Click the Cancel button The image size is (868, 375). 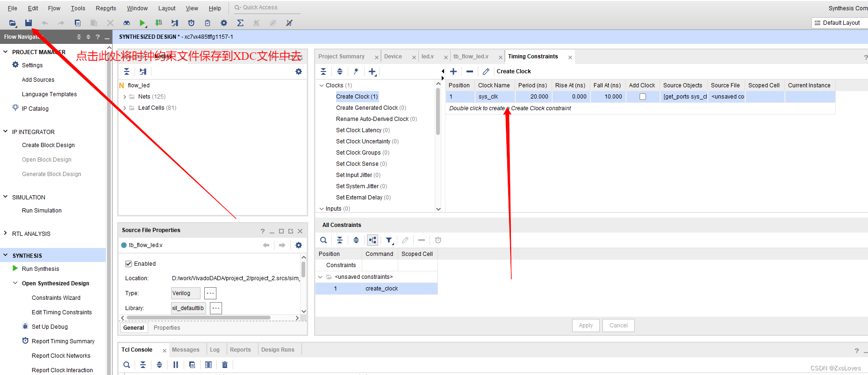point(618,325)
